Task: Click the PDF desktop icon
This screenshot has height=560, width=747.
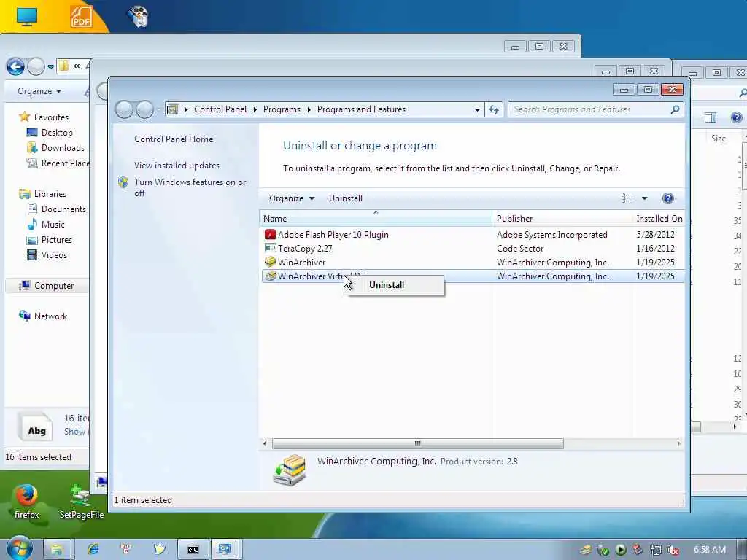Action: (x=82, y=17)
